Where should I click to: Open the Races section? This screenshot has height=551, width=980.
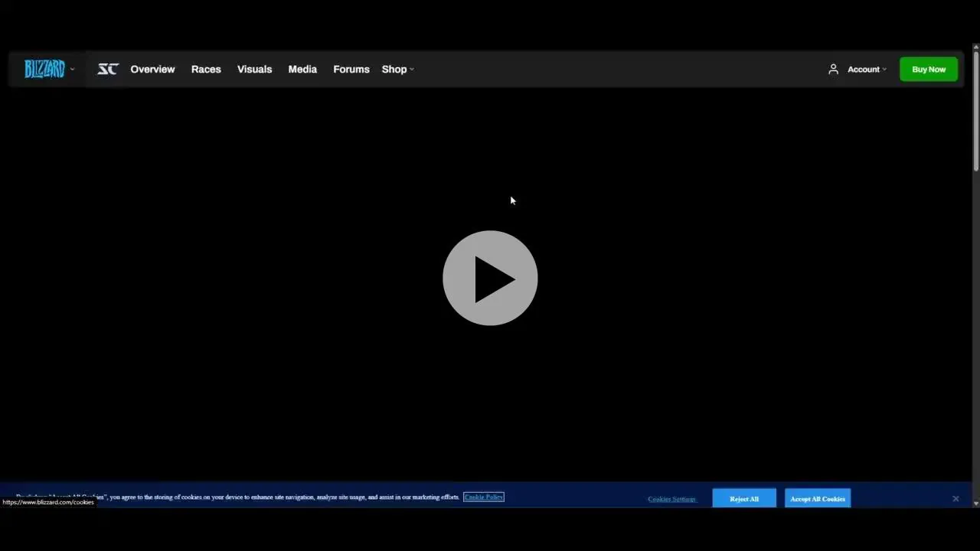tap(206, 69)
